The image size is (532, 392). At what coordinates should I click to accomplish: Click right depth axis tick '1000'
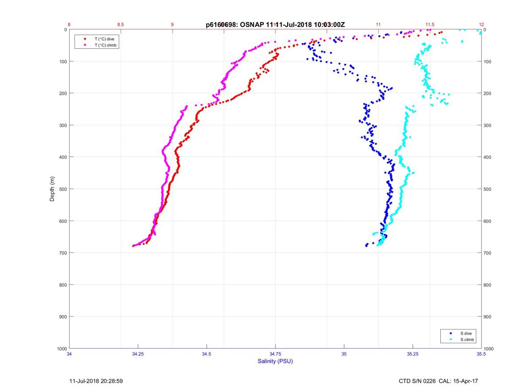pyautogui.click(x=489, y=349)
